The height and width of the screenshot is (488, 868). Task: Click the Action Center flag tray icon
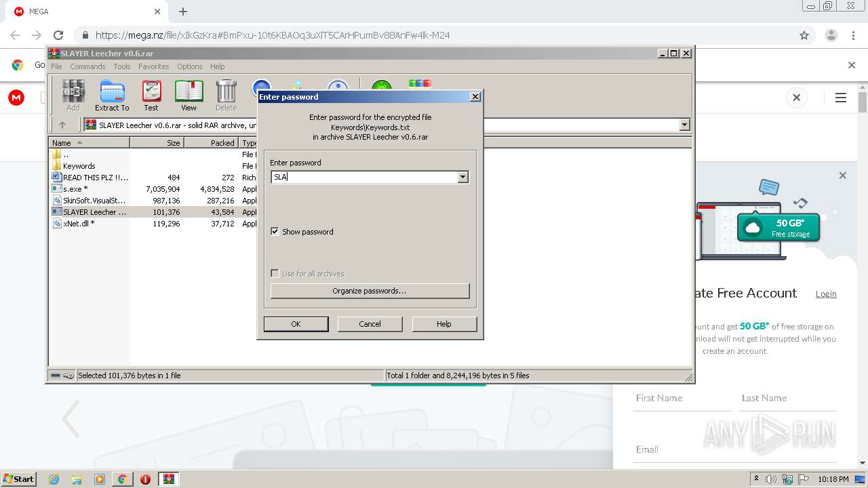[803, 479]
